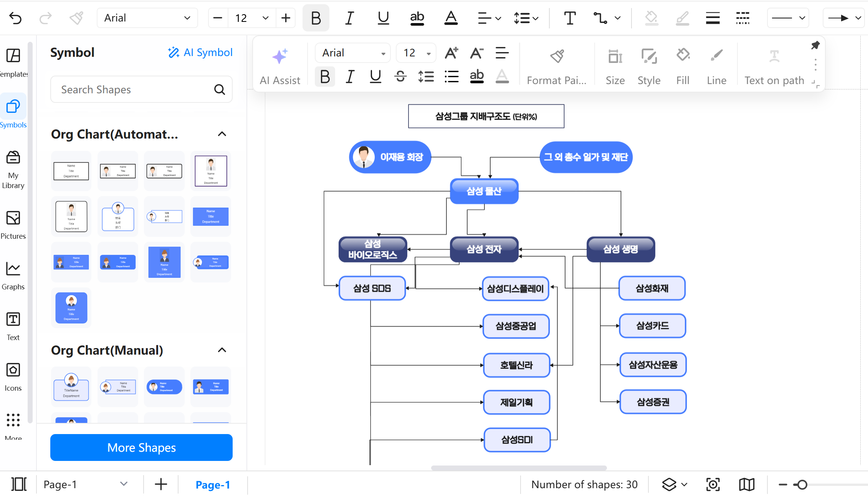Click the Undo arrow icon
Viewport: 868px width, 497px height.
[15, 18]
